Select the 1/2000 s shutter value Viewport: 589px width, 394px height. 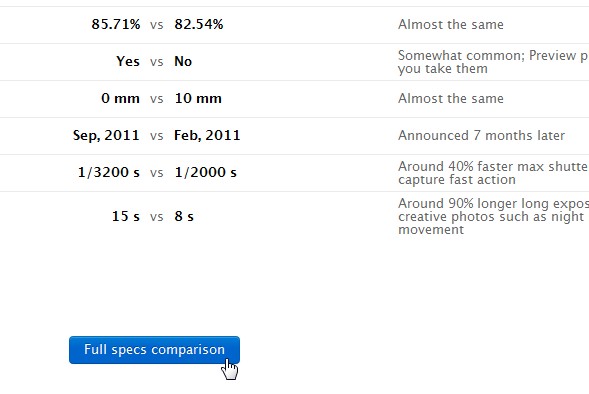coord(205,172)
